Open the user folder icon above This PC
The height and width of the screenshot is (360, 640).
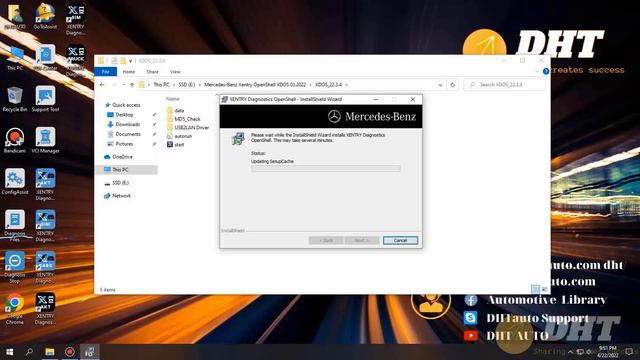click(x=15, y=16)
